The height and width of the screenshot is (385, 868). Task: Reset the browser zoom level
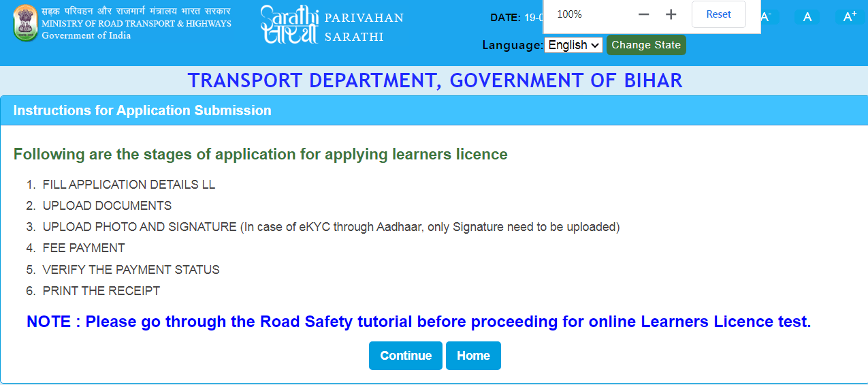[718, 14]
